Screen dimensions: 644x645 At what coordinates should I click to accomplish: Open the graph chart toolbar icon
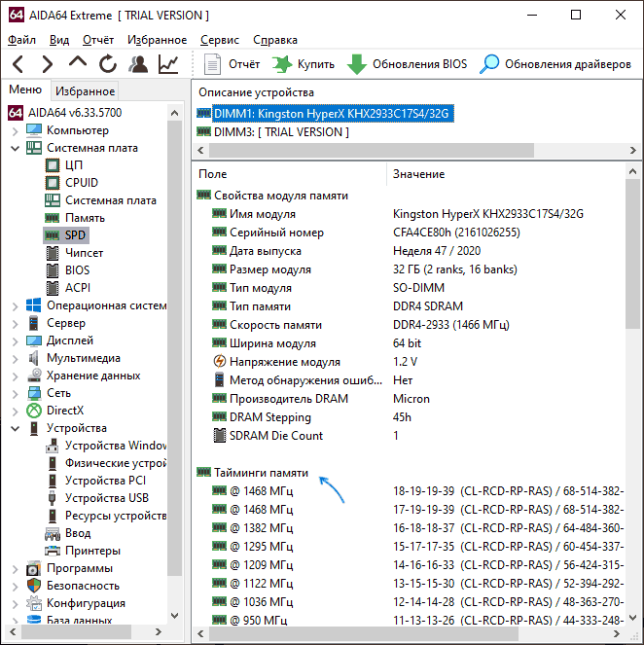pyautogui.click(x=168, y=64)
